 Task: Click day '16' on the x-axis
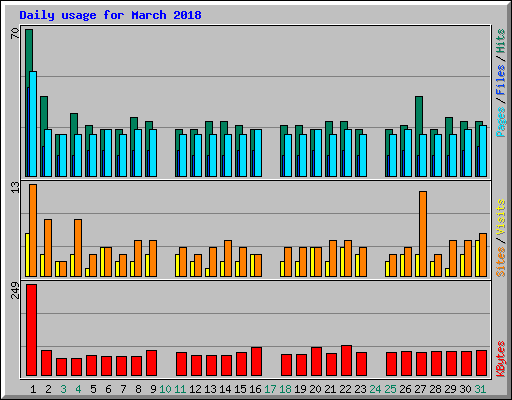point(255,389)
